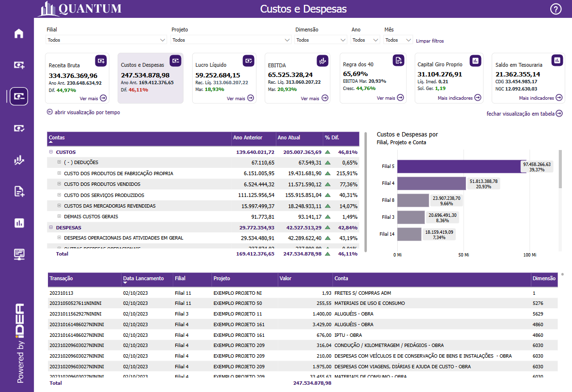This screenshot has width=572, height=392.
Task: Sort by the Ano Anterior column header
Action: tap(248, 138)
